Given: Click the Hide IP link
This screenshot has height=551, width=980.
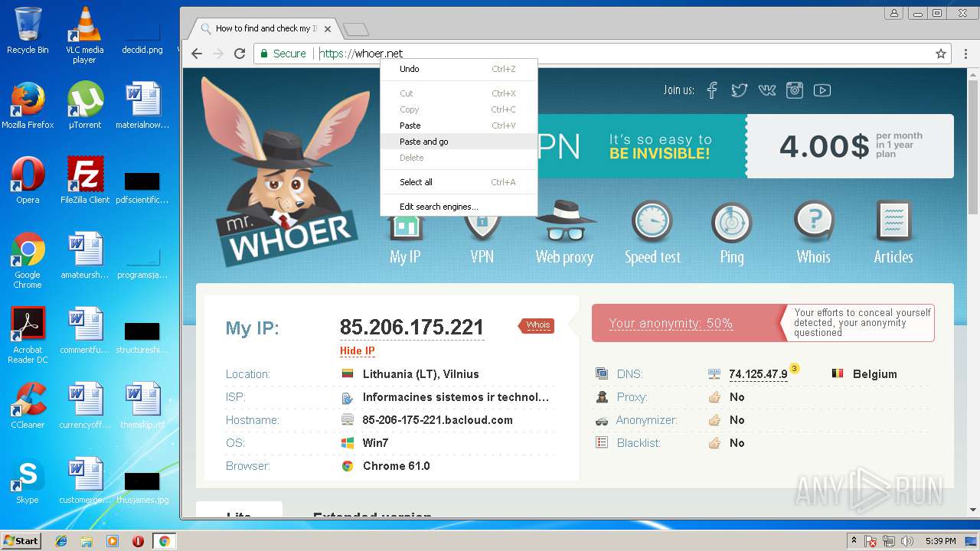Looking at the screenshot, I should click(x=358, y=351).
